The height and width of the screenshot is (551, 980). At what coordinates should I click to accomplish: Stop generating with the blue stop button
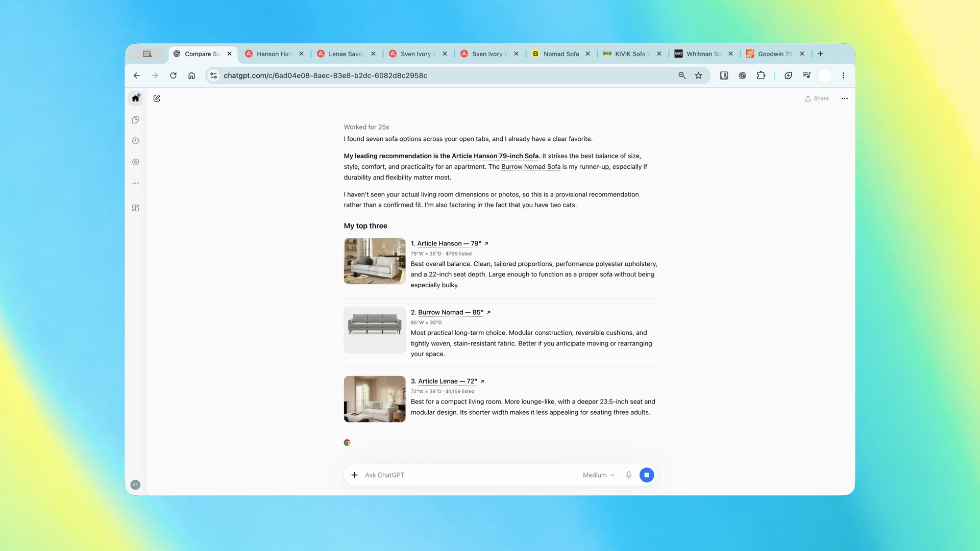(646, 475)
